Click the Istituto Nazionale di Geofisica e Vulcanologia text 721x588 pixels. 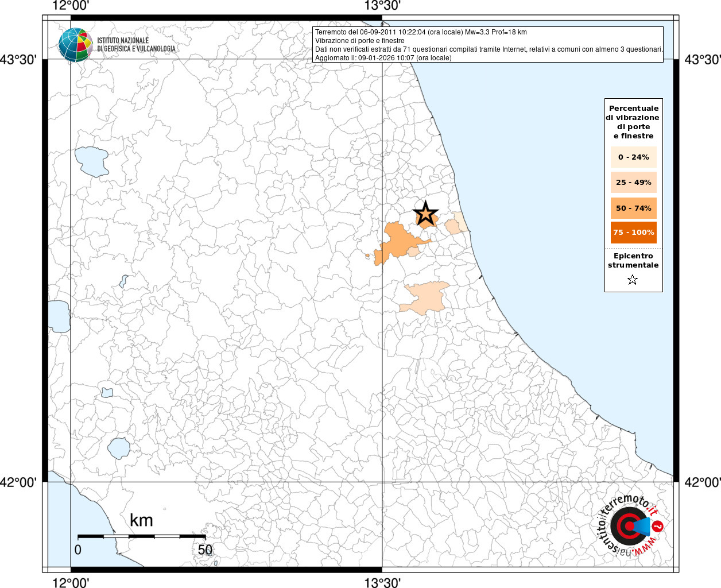tap(136, 45)
